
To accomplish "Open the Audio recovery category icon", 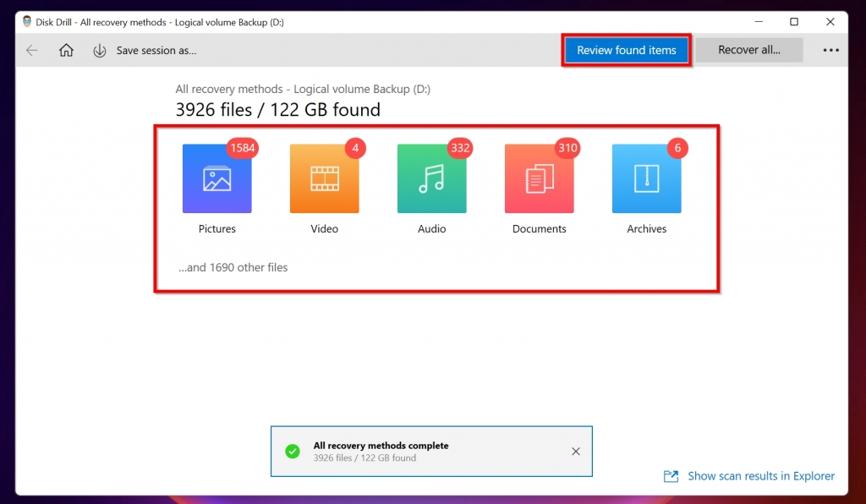I will pos(431,178).
